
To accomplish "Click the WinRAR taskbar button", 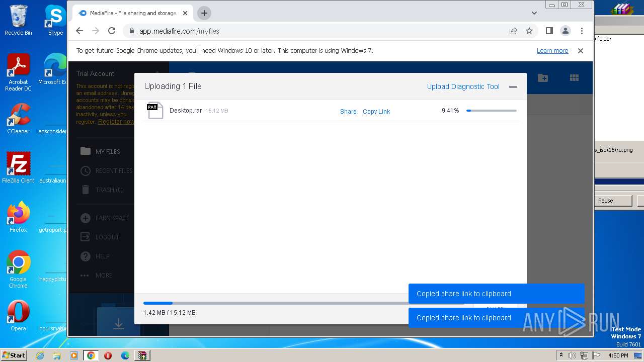I will [142, 355].
